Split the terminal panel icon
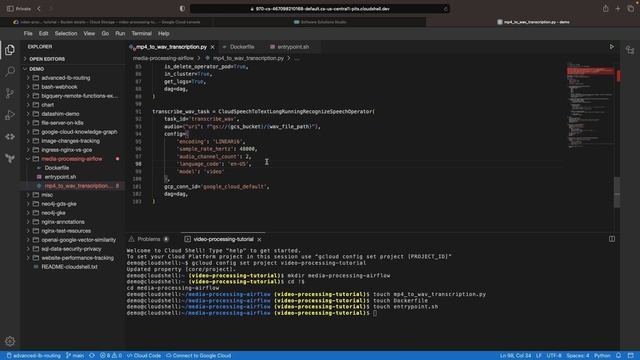Screen dimensions: 640x360 click(x=611, y=239)
